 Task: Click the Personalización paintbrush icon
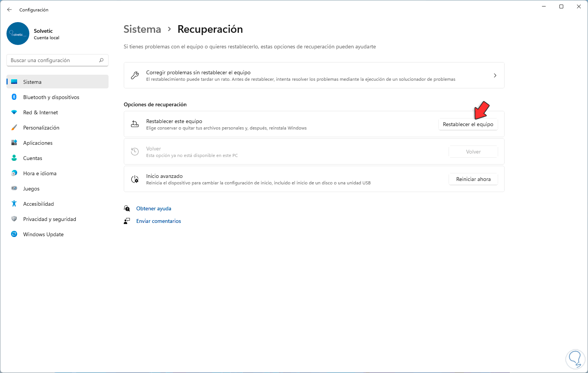14,128
